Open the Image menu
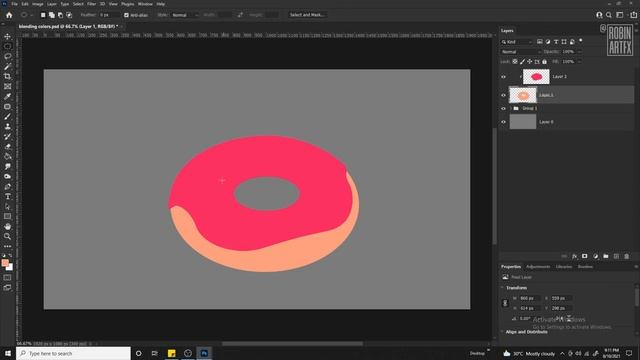Viewport: 640px width, 360px height. pos(38,4)
